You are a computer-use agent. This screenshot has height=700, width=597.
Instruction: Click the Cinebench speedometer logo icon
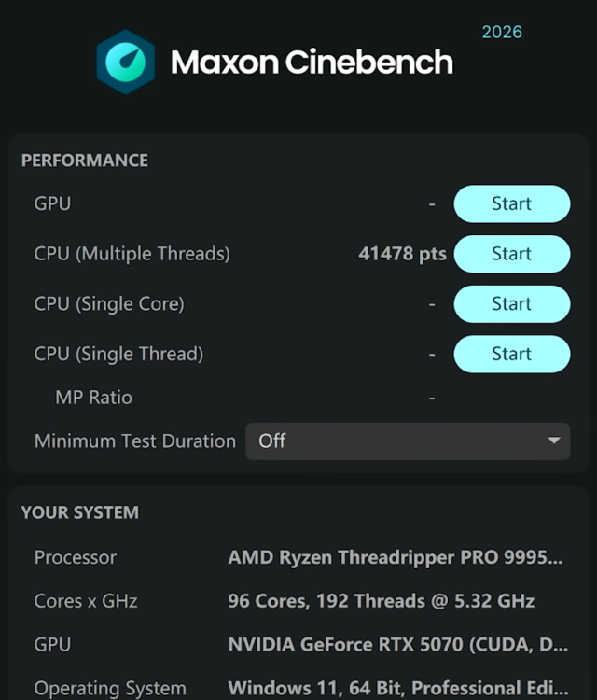pyautogui.click(x=126, y=63)
